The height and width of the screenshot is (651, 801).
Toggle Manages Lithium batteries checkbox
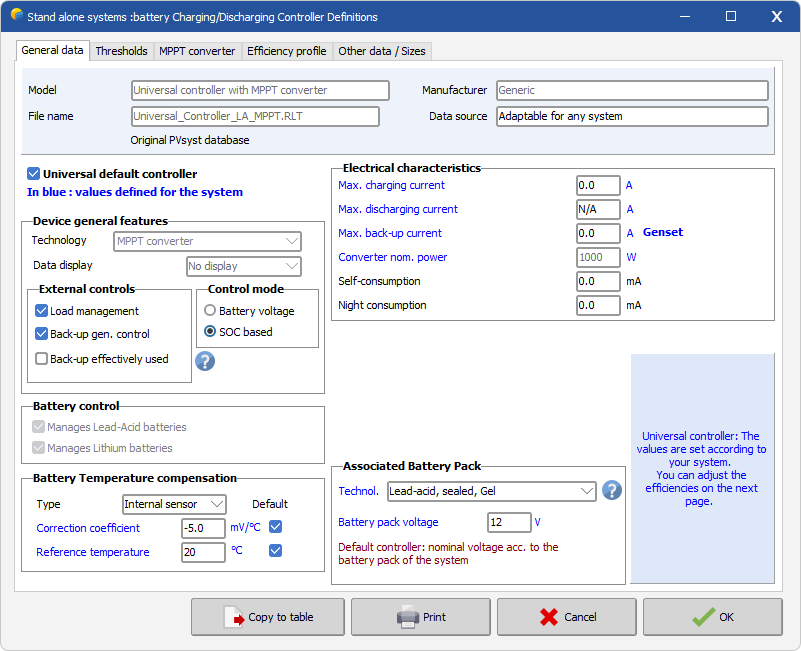(x=38, y=448)
